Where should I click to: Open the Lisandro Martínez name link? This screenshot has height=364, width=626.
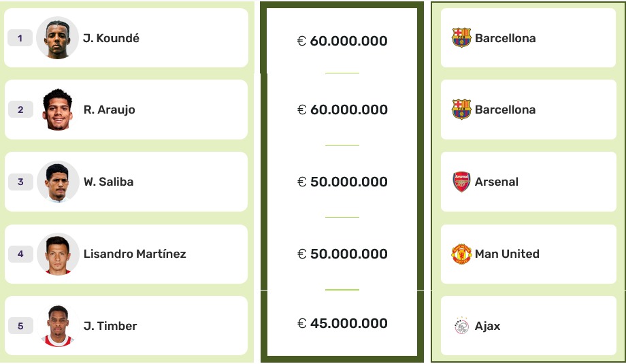pos(135,254)
